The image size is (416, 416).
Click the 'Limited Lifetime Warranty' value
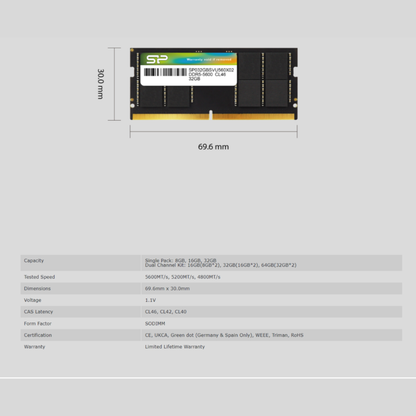(x=175, y=347)
